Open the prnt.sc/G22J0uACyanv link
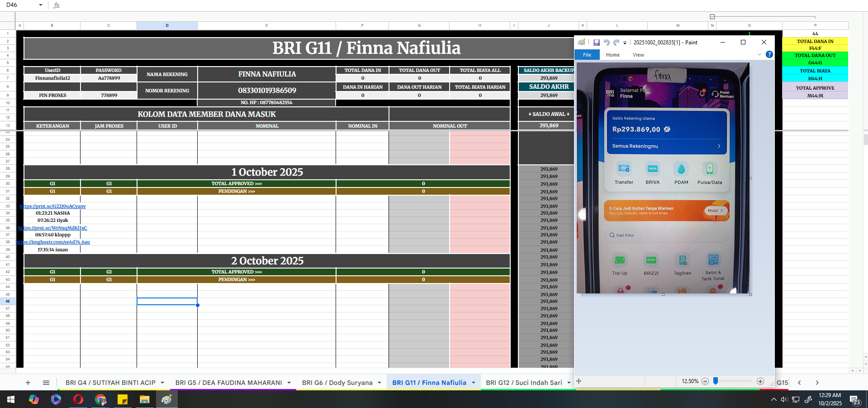 (52, 206)
